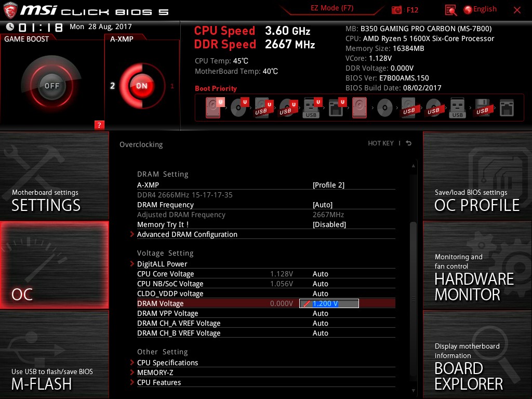Open the HOT KEY list

(x=381, y=143)
